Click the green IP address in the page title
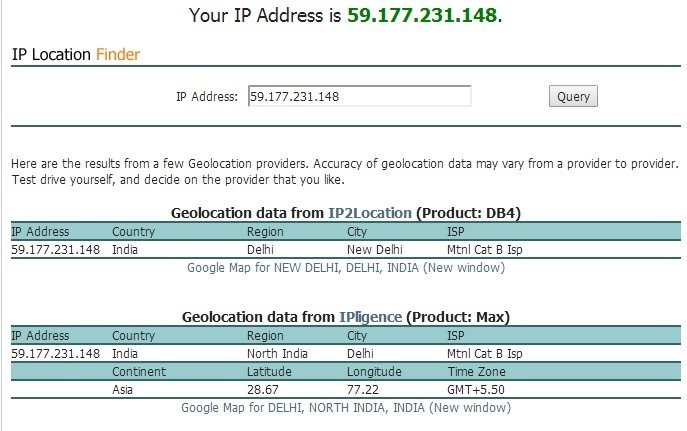Screen dimensions: 687x431 click(x=421, y=17)
